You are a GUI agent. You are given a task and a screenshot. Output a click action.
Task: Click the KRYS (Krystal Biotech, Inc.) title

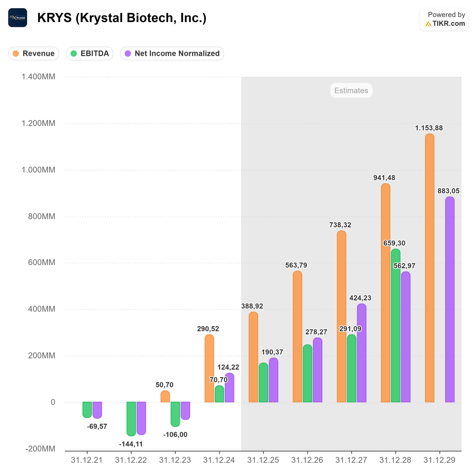click(122, 18)
